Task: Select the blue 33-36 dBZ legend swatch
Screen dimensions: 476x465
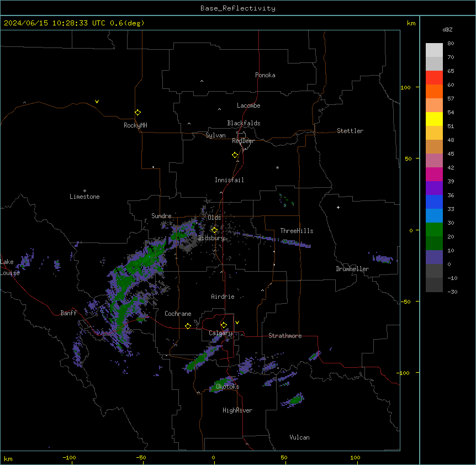Action: click(x=434, y=202)
